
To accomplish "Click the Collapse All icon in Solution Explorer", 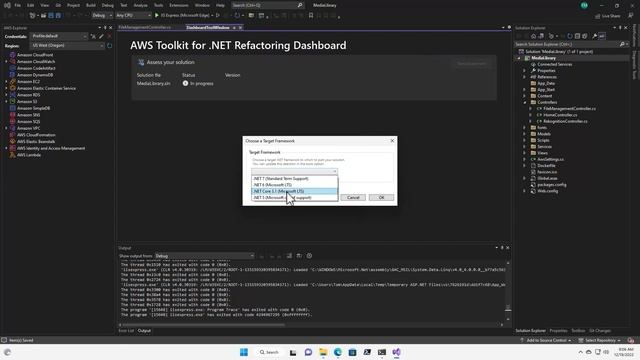I will (577, 36).
